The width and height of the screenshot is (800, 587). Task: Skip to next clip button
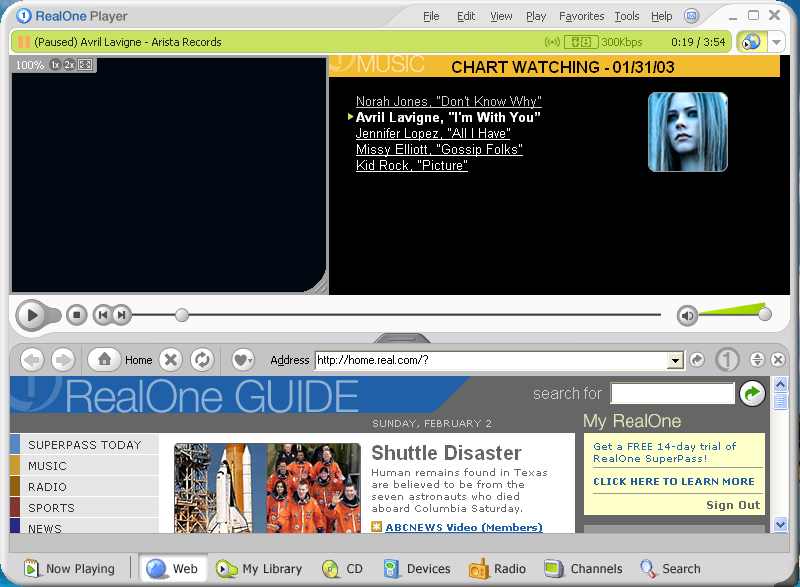coord(121,315)
